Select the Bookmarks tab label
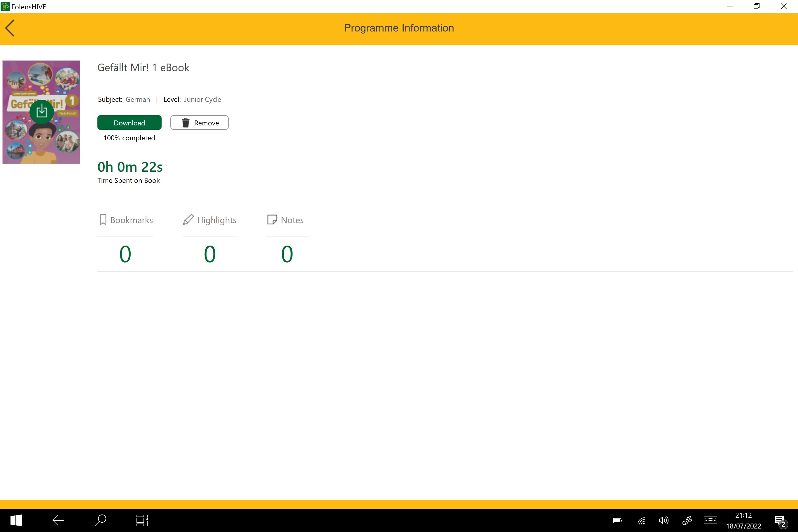Screen dimensions: 798x532 (131, 220)
